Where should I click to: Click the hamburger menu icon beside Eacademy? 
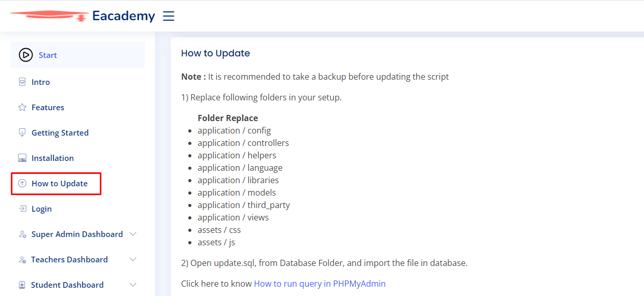169,16
